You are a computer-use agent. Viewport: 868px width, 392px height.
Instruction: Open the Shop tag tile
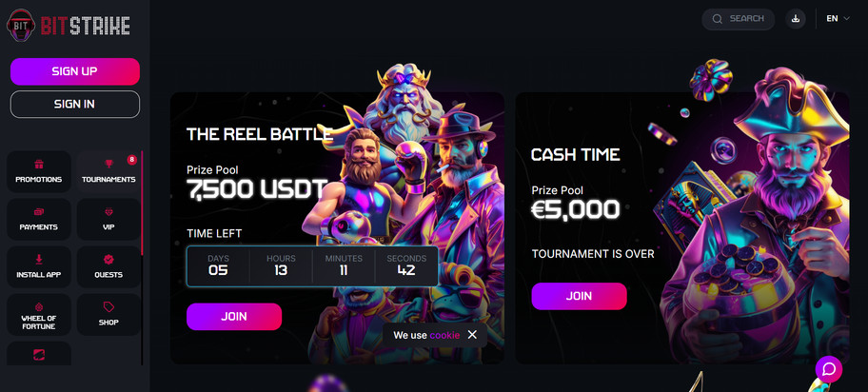pos(108,315)
